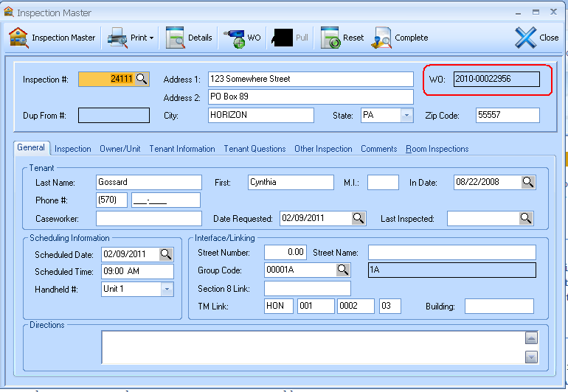The height and width of the screenshot is (392, 568).
Task: Click the Close X icon in toolbar
Action: click(525, 38)
